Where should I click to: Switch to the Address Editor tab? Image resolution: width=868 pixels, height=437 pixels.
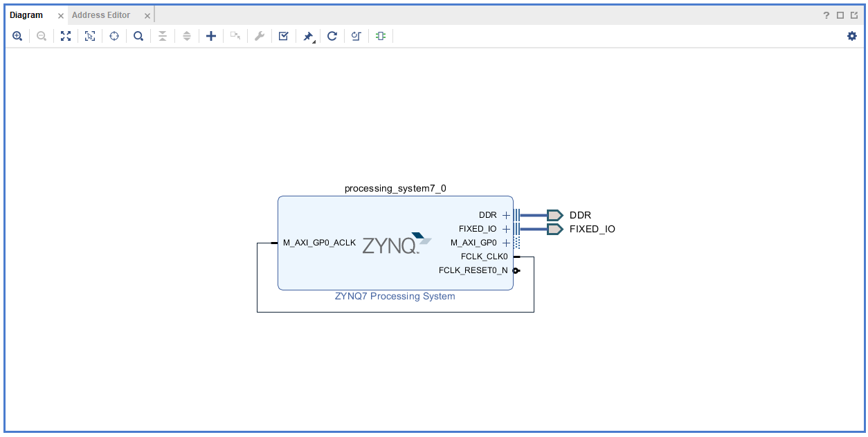(101, 15)
